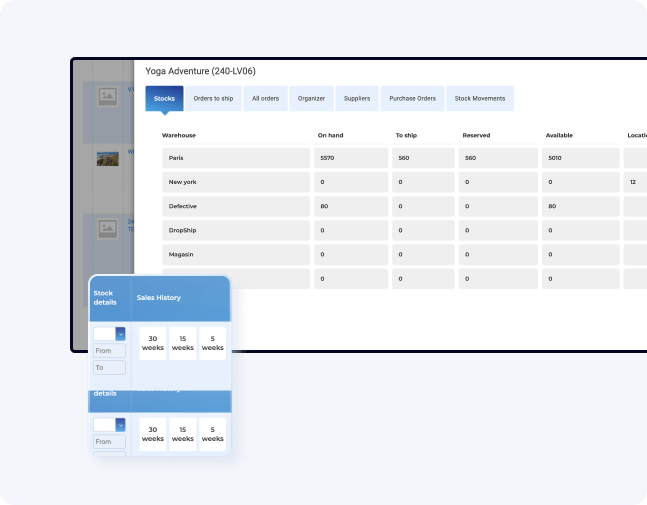The image size is (647, 505).
Task: Click the Reserved column header
Action: [476, 135]
